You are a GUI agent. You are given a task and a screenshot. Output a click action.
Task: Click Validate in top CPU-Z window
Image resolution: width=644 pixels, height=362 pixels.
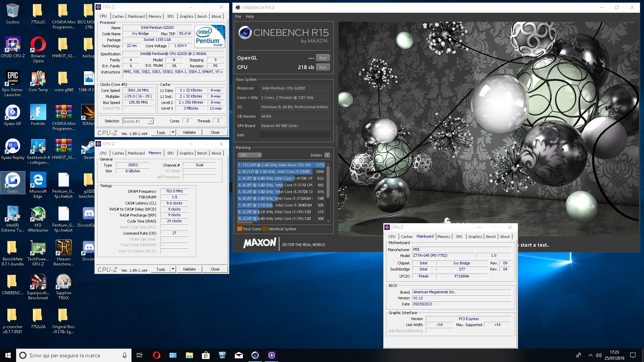(189, 132)
